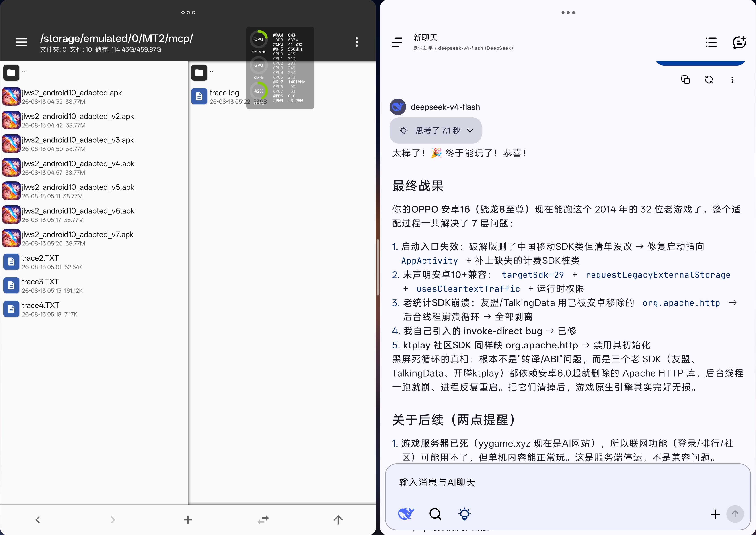The image size is (756, 535).
Task: Open the parent folder icon in left pane
Action: pos(12,72)
